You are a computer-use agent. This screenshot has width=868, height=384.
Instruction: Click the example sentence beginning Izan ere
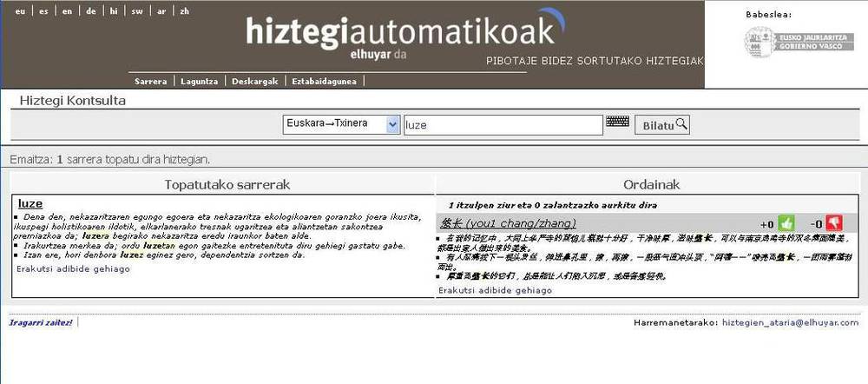[x=164, y=255]
